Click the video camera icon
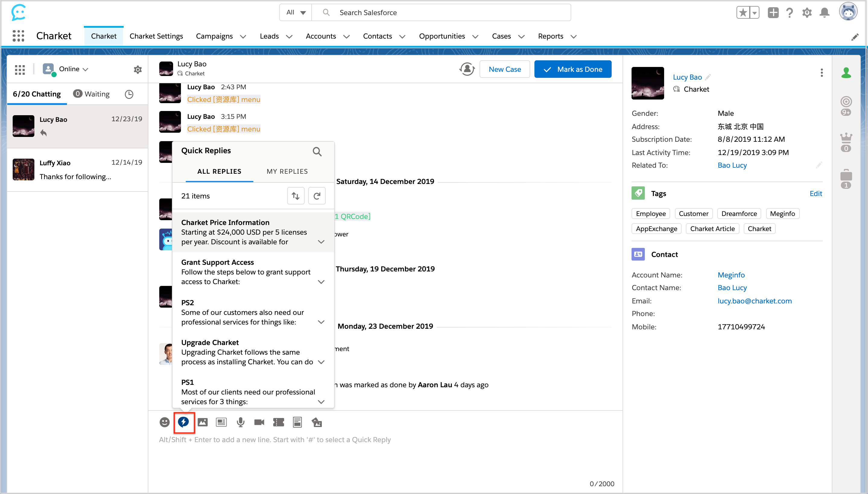This screenshot has width=868, height=494. [x=259, y=422]
